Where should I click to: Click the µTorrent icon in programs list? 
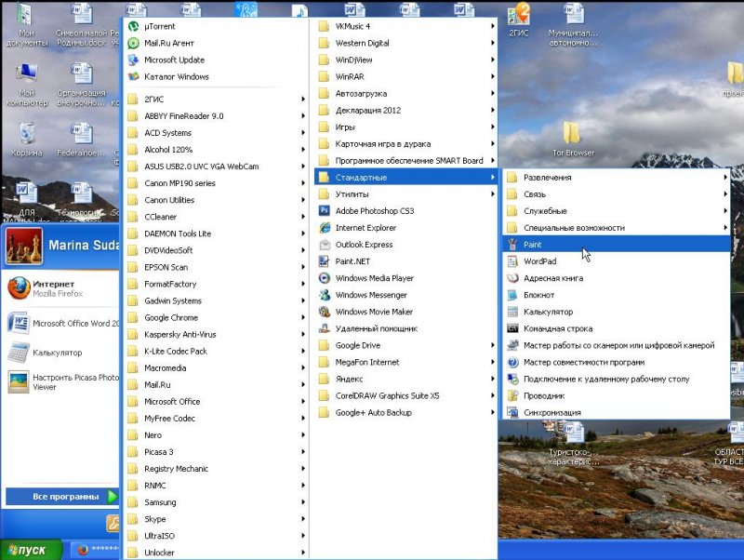coord(133,26)
